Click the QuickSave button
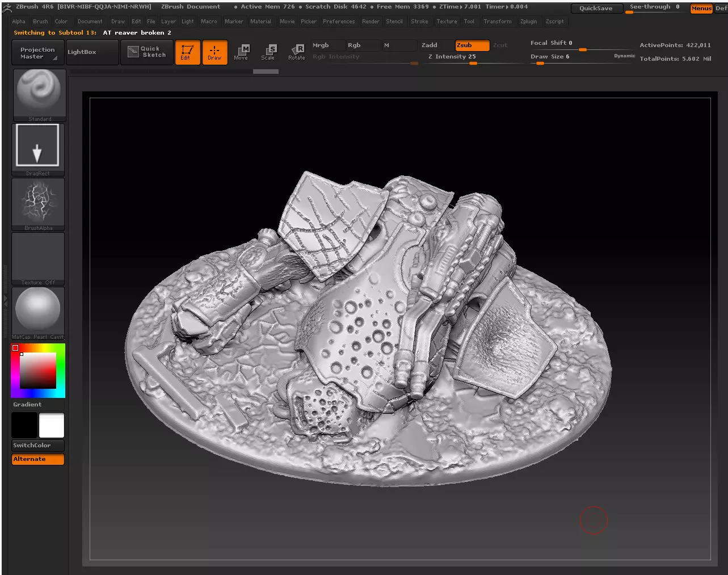The width and height of the screenshot is (728, 575). (596, 9)
